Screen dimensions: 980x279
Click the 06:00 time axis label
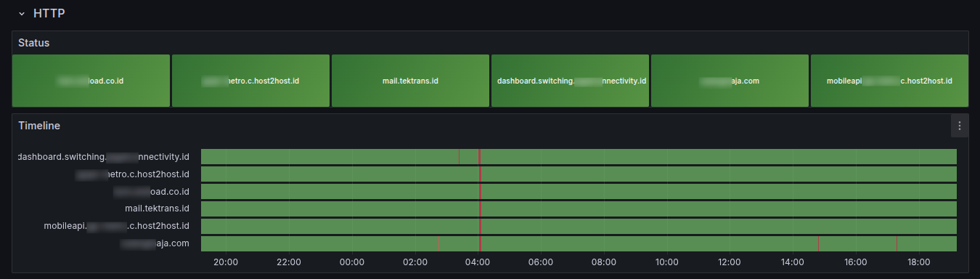pos(541,262)
